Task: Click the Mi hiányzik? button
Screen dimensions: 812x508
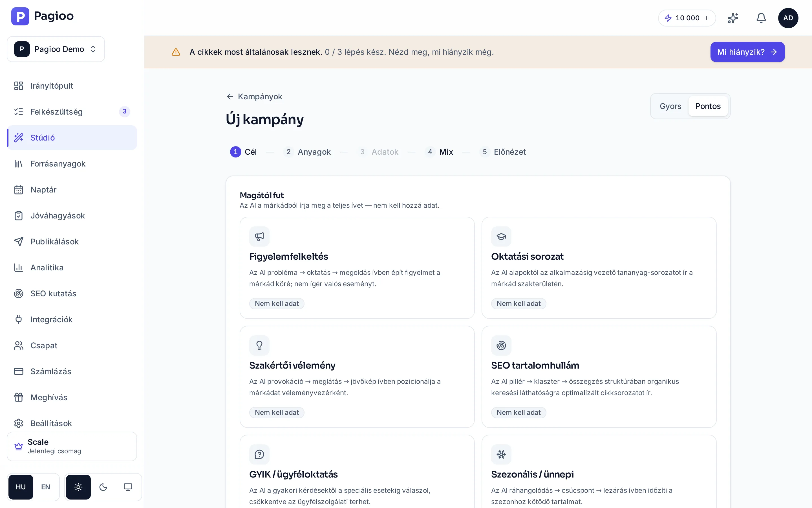Action: coord(747,52)
